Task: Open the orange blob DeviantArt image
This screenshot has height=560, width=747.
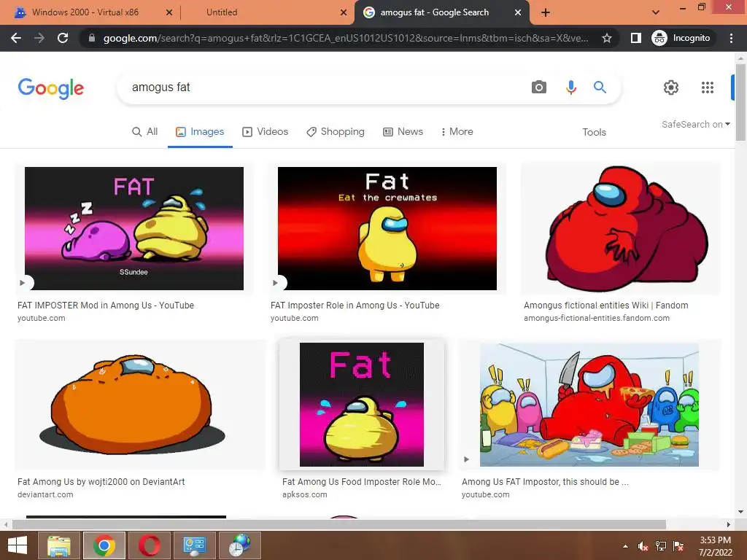Action: click(x=139, y=405)
